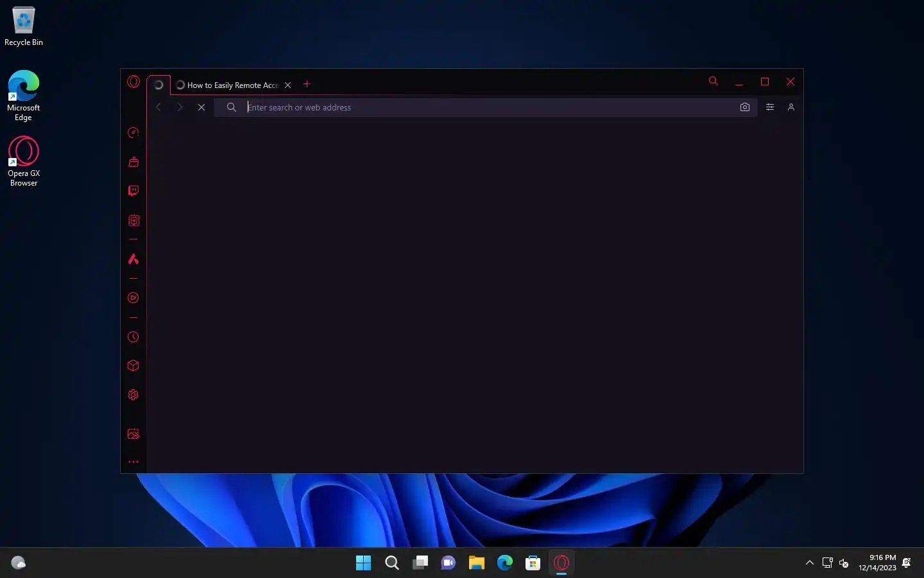The width and height of the screenshot is (924, 578).
Task: Close the Opera GX window
Action: [791, 82]
